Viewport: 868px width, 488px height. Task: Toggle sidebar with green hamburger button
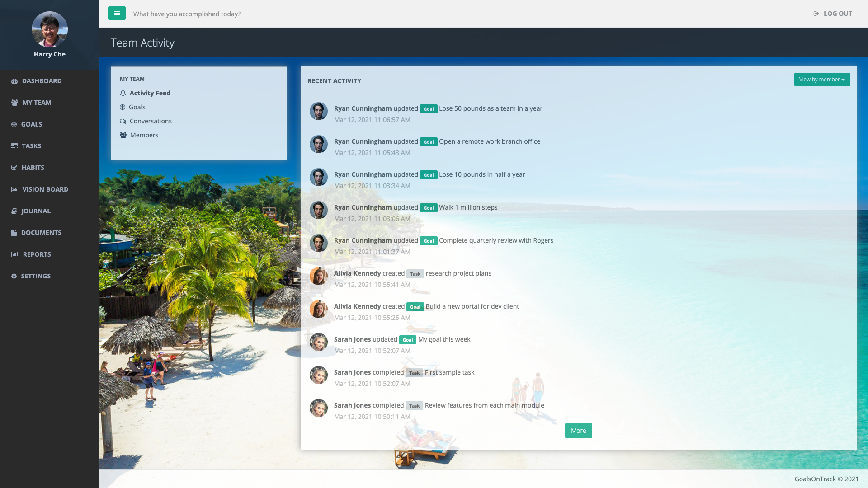coord(117,13)
